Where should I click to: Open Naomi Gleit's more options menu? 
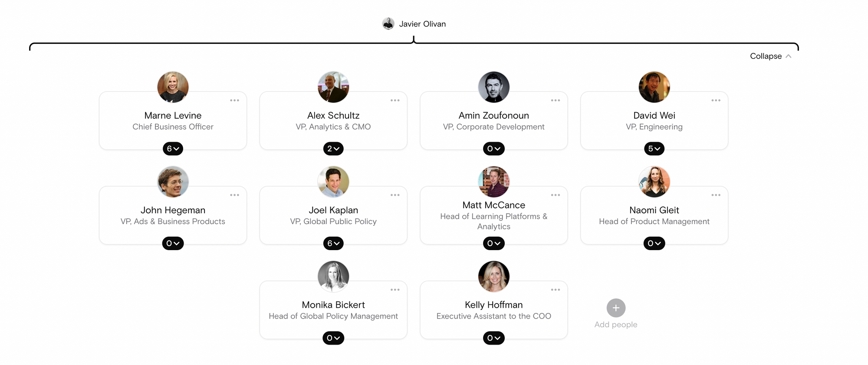(x=716, y=195)
